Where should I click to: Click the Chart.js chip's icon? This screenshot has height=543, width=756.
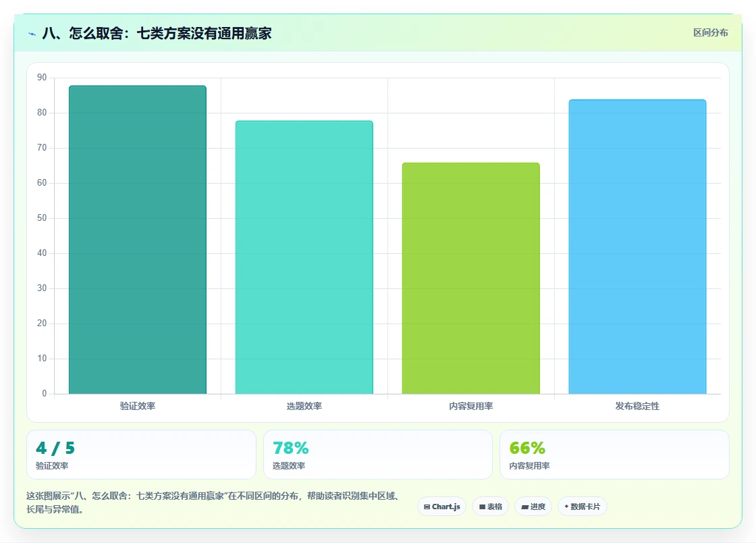tap(427, 507)
